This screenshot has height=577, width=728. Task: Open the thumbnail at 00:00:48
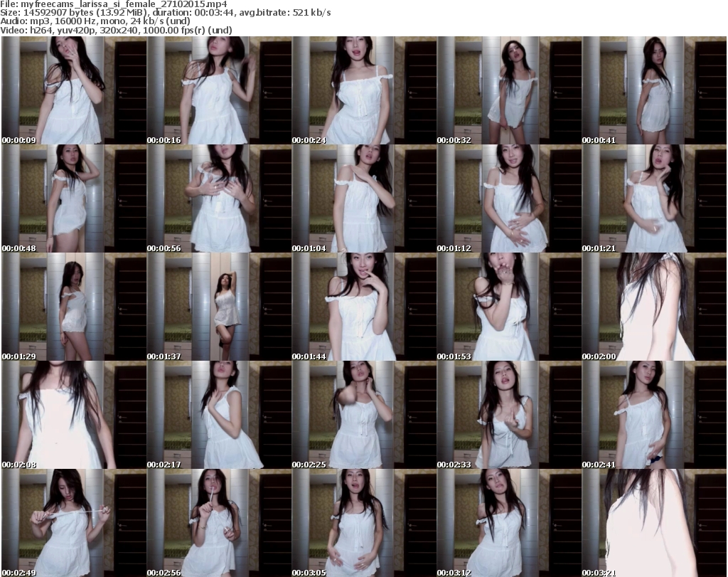[73, 198]
